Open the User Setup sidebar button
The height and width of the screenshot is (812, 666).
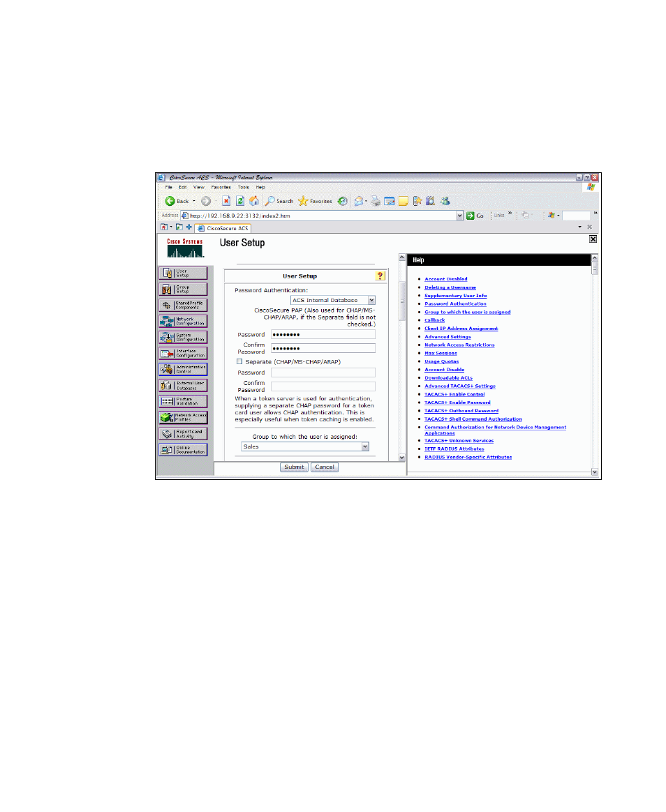tap(183, 273)
